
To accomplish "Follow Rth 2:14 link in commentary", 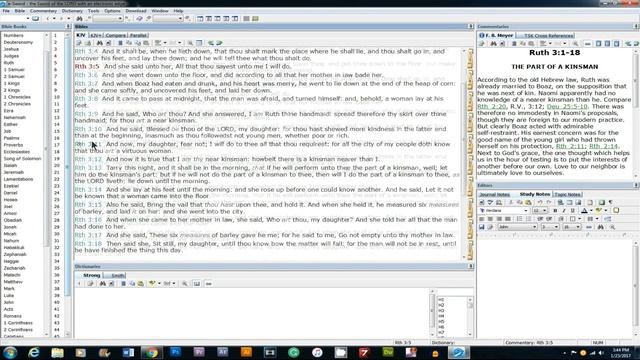I will tap(603, 146).
